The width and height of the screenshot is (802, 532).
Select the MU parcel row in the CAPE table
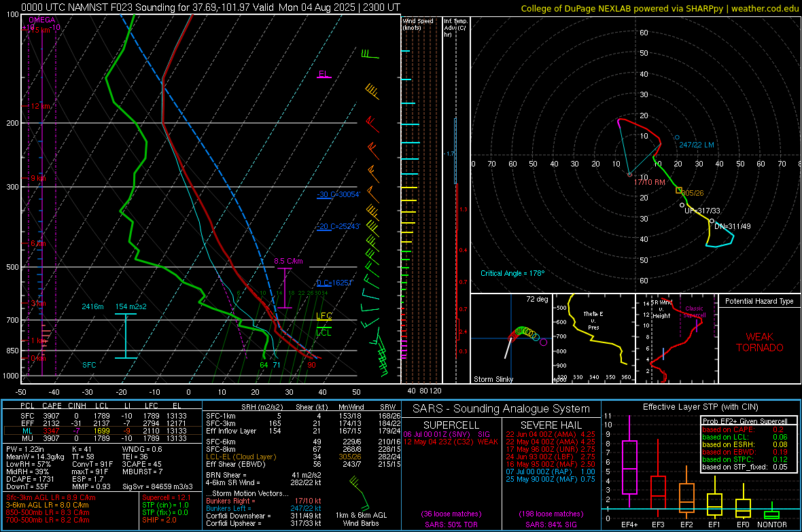[x=102, y=438]
